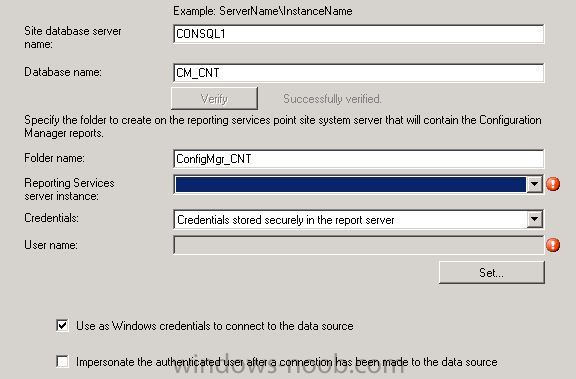The image size is (576, 379).
Task: Uncheck the Use as Windows credentials checkbox
Action: click(62, 325)
